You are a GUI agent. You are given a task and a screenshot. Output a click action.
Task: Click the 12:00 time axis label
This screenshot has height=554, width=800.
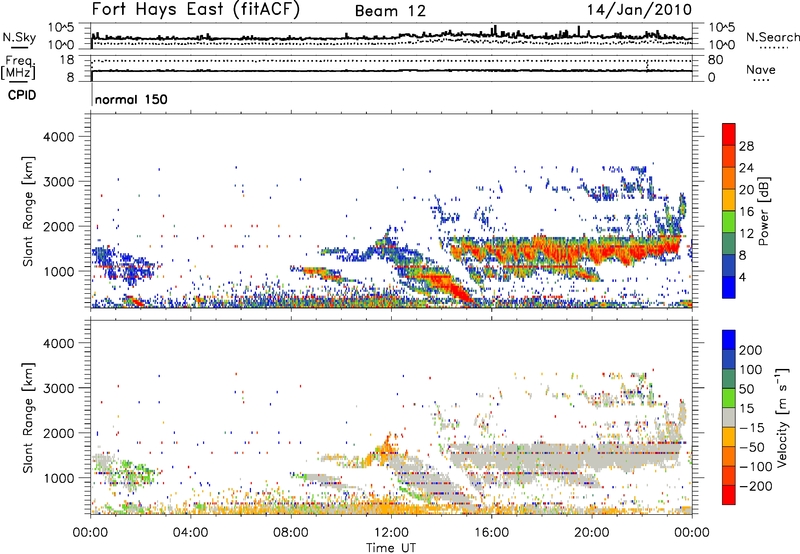click(x=391, y=533)
